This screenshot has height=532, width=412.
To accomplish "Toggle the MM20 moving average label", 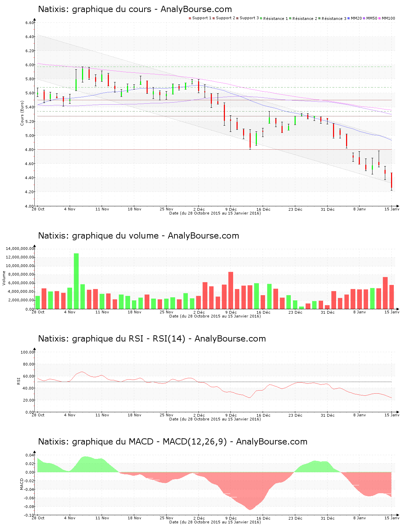I will (x=356, y=18).
